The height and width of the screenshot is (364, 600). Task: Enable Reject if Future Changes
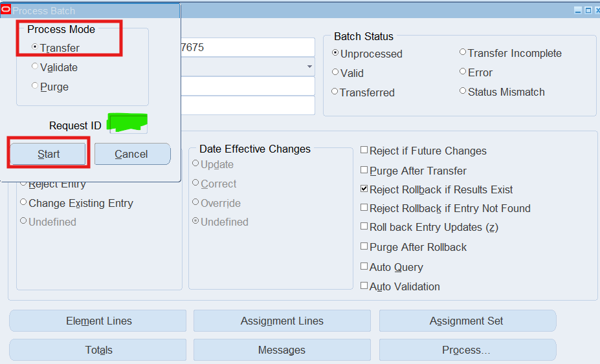coord(364,151)
